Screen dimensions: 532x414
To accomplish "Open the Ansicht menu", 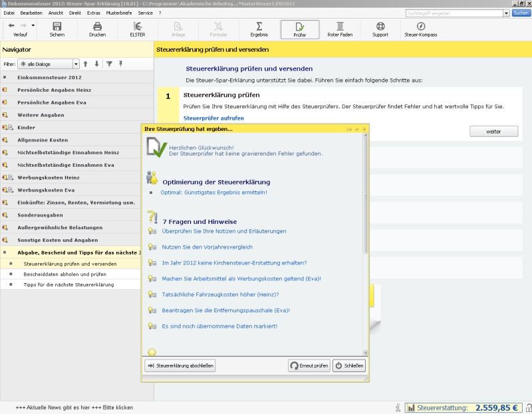I will click(x=56, y=13).
